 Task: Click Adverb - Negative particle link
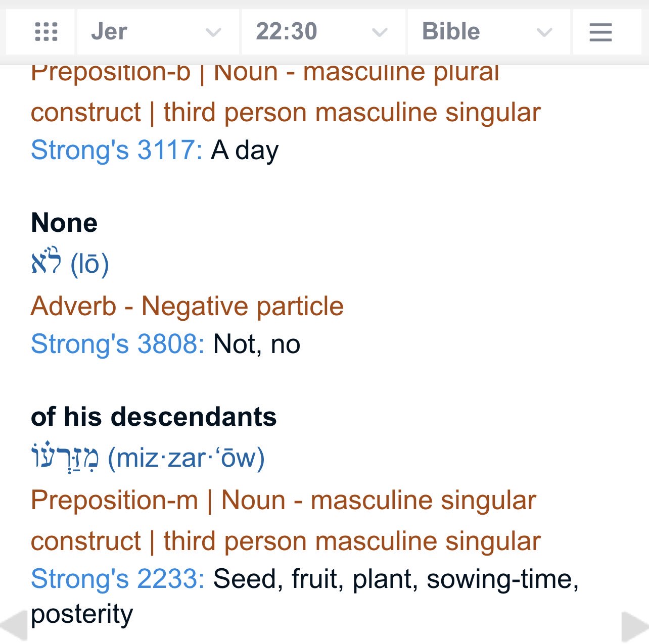pyautogui.click(x=187, y=306)
